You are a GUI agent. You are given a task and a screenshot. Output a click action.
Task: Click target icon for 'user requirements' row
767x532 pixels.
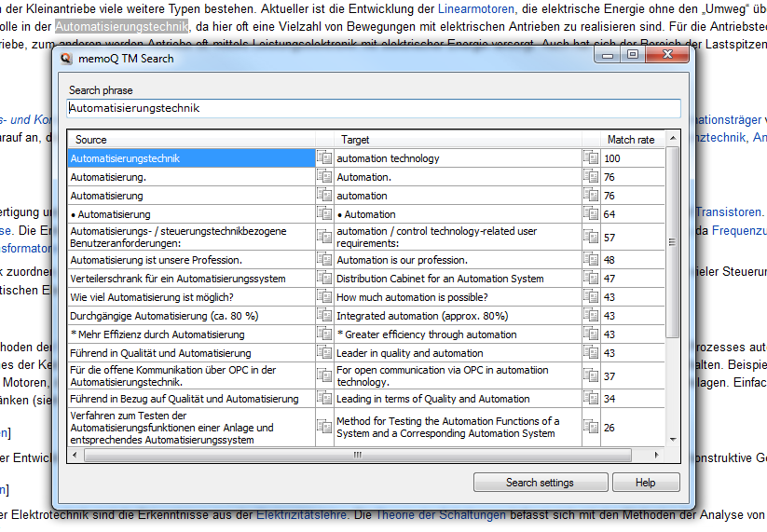(591, 238)
